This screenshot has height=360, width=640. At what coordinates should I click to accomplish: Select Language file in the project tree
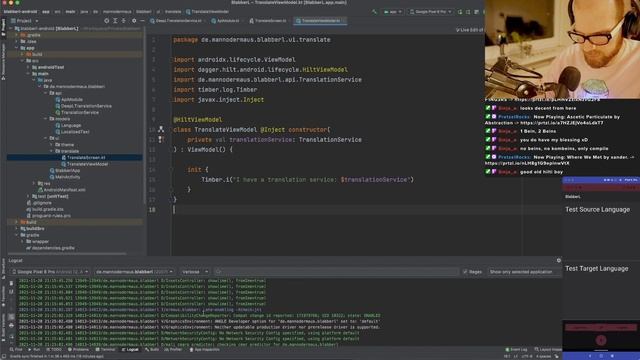point(68,125)
